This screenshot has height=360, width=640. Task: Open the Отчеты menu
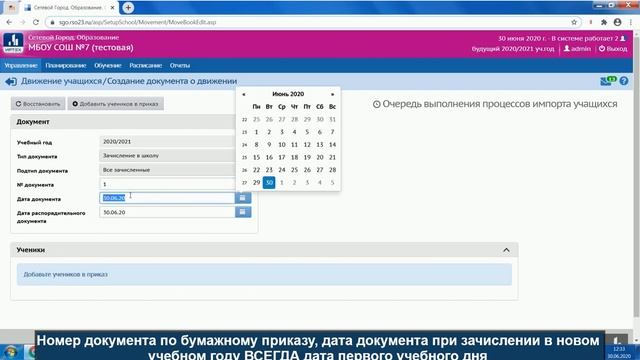(180, 65)
